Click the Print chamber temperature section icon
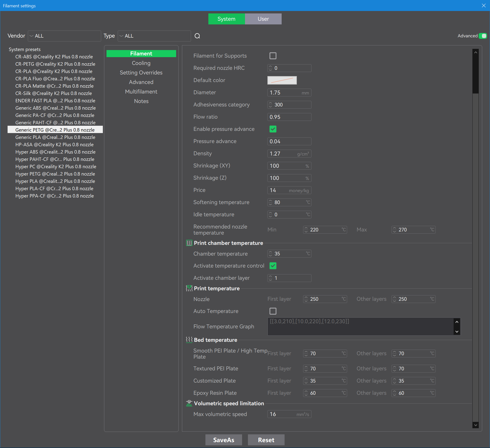The height and width of the screenshot is (448, 490). (x=189, y=243)
